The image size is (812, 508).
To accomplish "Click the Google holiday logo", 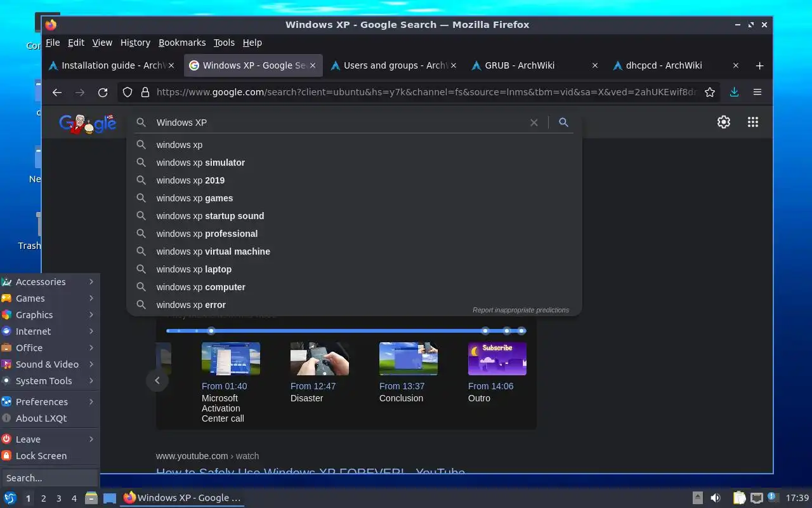I will coord(88,123).
